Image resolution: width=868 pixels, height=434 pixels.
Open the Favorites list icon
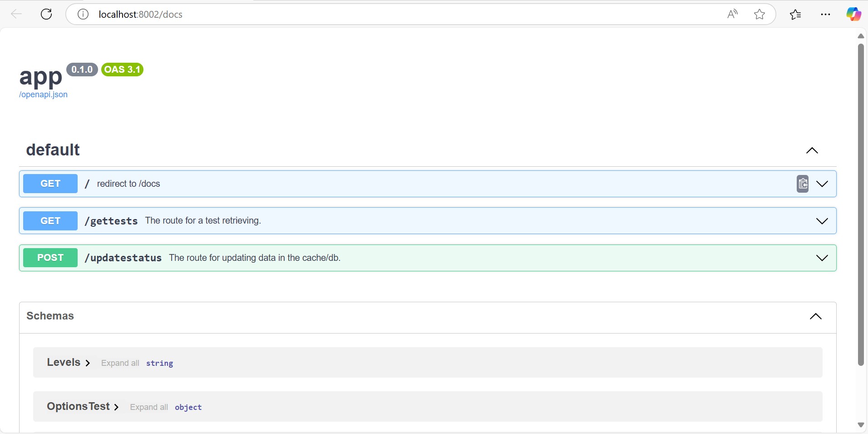coord(795,15)
